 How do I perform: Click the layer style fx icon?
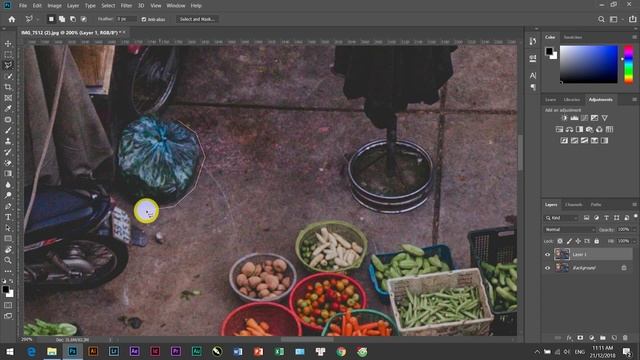pos(569,338)
